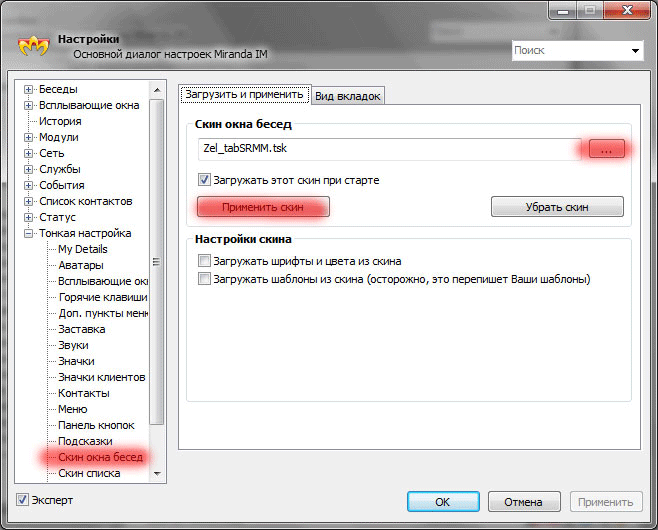Confirm settings with the OK button
The height and width of the screenshot is (530, 658).
tap(443, 502)
